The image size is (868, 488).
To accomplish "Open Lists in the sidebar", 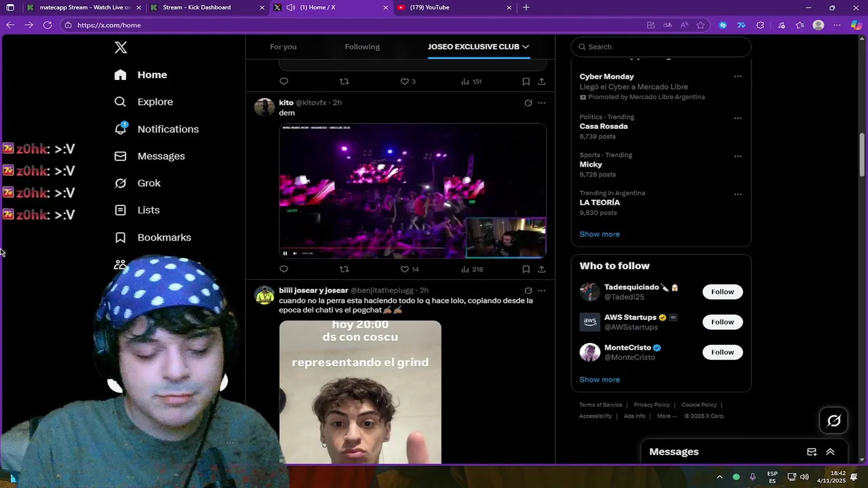I will [136, 210].
